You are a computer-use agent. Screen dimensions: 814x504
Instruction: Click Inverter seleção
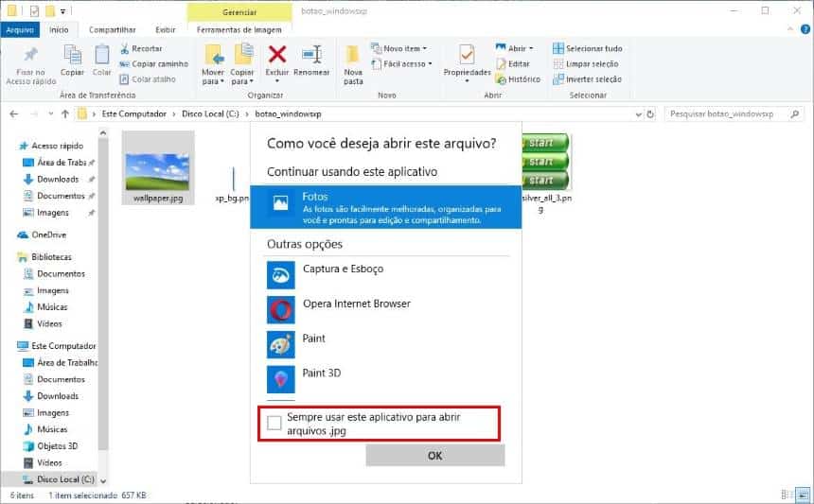(587, 79)
